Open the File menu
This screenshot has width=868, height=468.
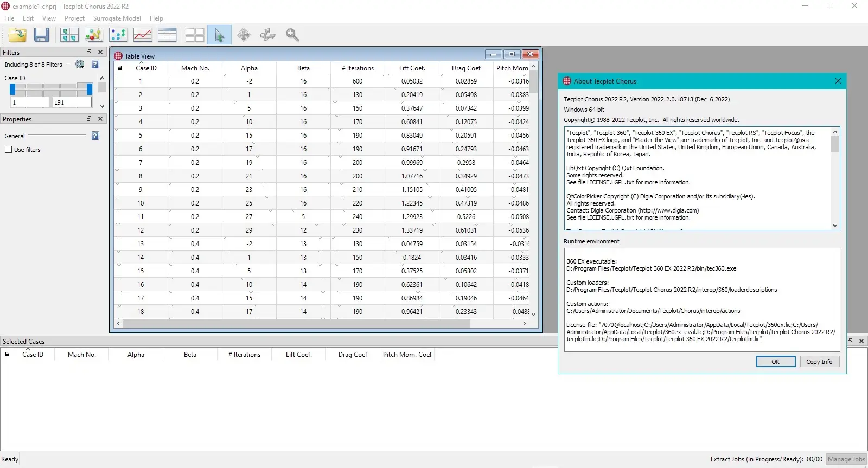pos(9,18)
